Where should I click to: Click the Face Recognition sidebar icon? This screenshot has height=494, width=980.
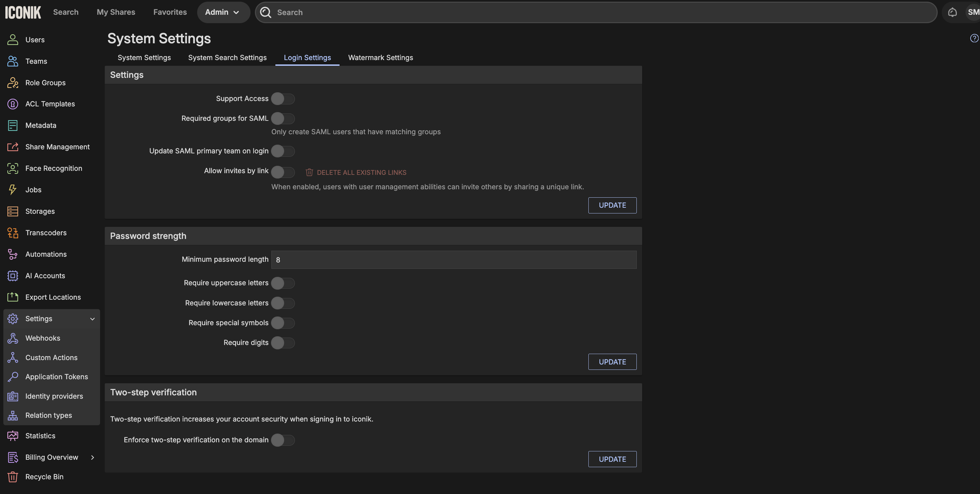coord(12,168)
